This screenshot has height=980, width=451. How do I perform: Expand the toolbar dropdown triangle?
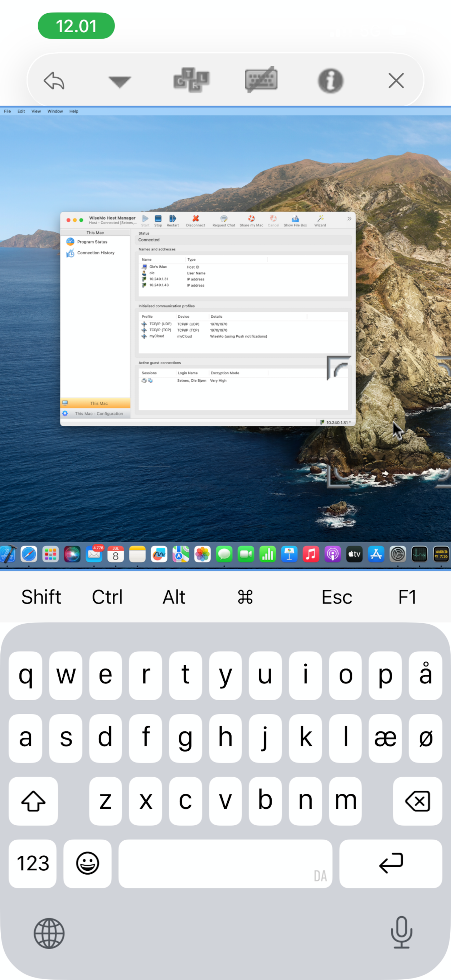pos(120,81)
